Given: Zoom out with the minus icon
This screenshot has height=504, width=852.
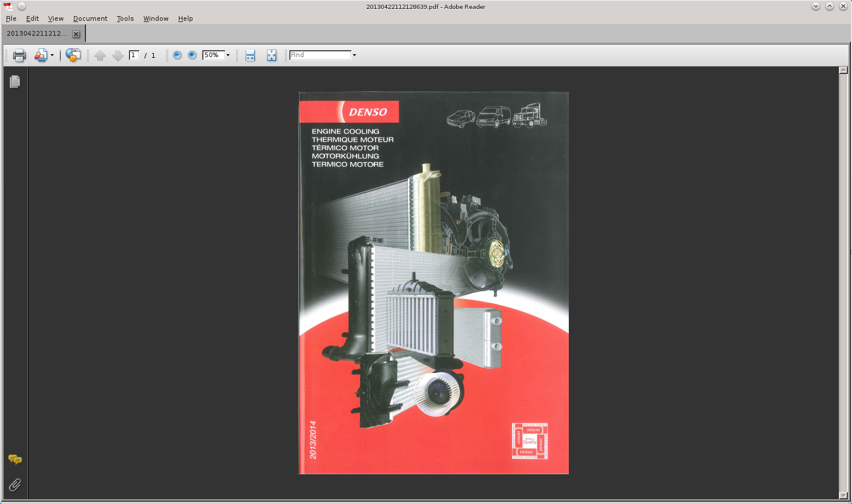Looking at the screenshot, I should click(x=177, y=55).
